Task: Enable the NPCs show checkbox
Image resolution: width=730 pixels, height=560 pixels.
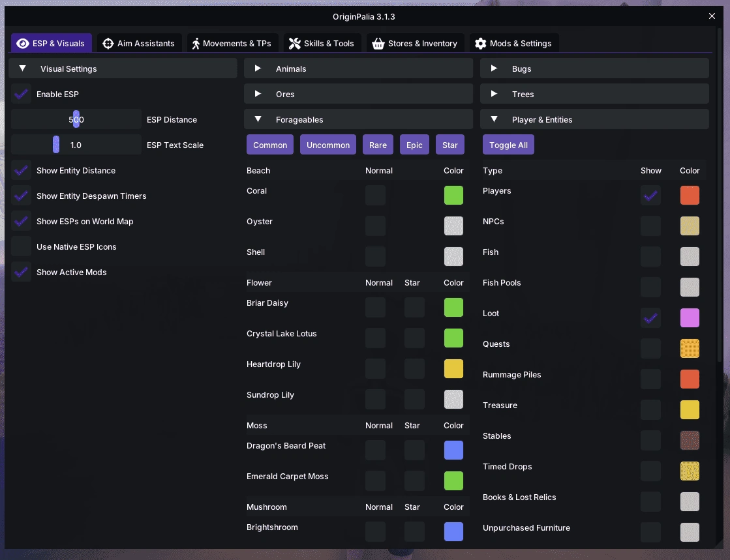Action: (650, 226)
